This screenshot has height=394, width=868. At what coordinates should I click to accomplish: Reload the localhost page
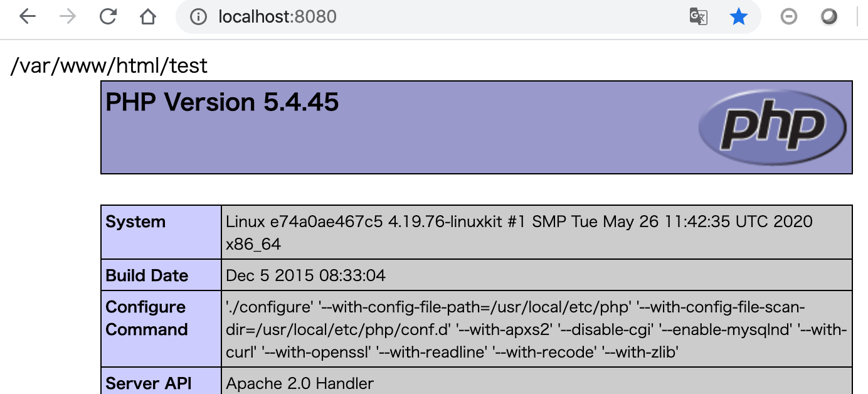tap(108, 16)
